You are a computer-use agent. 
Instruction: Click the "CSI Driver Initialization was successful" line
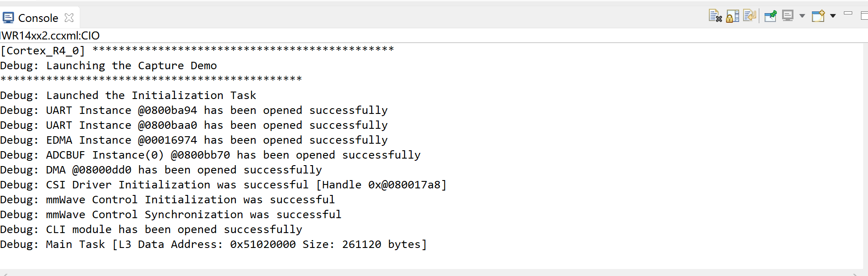click(x=223, y=185)
